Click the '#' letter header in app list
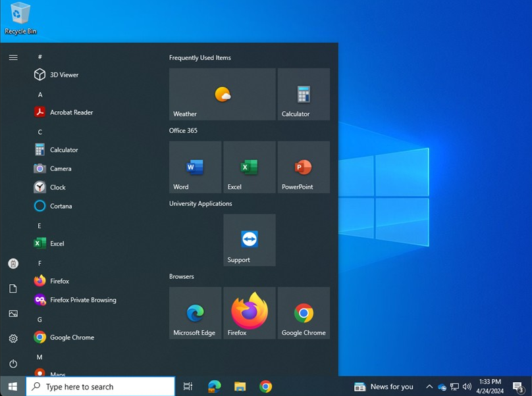The image size is (532, 396). (40, 57)
